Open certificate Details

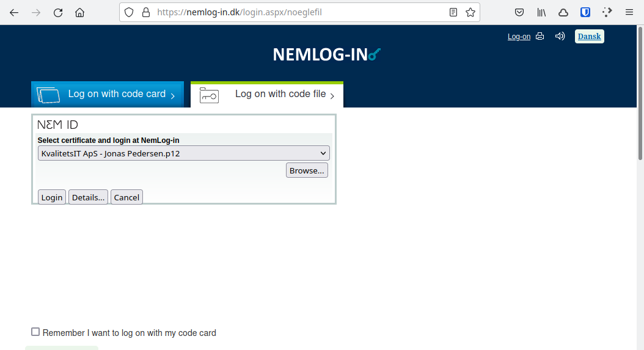pos(89,197)
